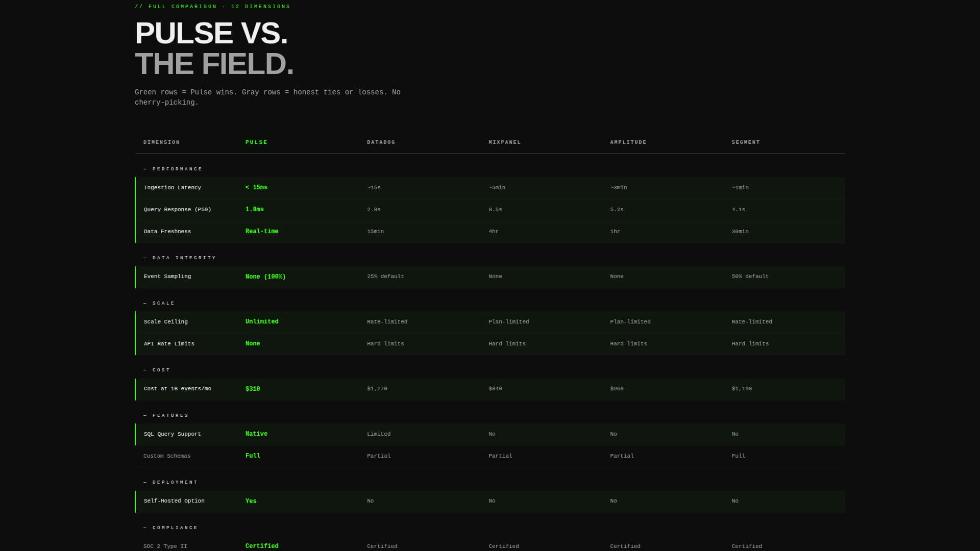The width and height of the screenshot is (980, 551).
Task: Click Segment's '4.1s' query value
Action: pyautogui.click(x=738, y=210)
